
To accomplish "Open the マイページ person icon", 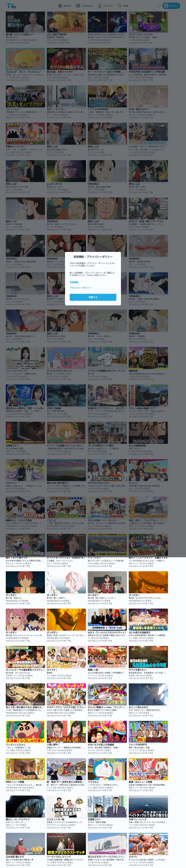I will click(x=100, y=6).
